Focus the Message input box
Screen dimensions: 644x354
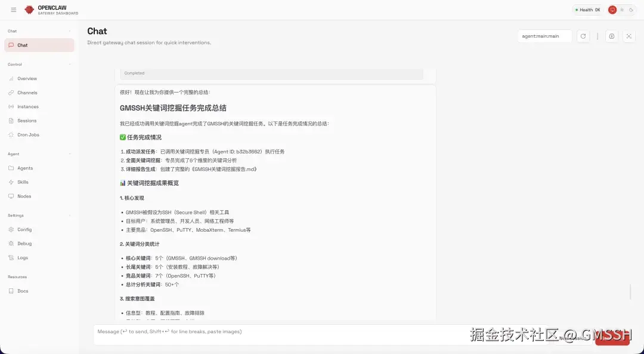click(320, 335)
